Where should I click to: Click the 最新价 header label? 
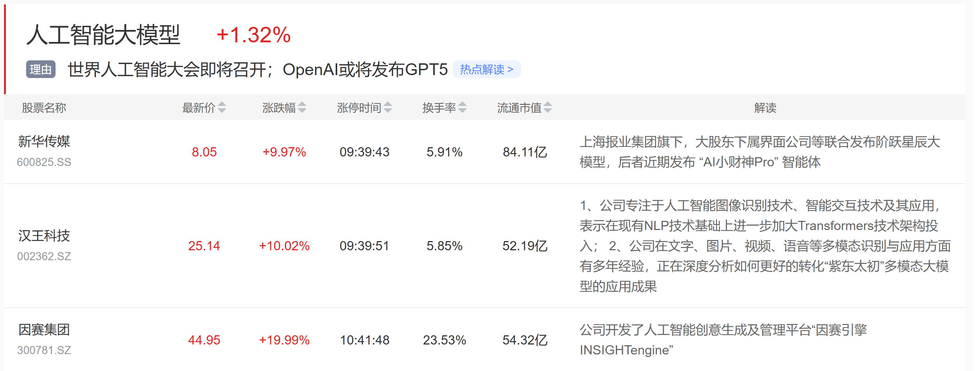(199, 108)
